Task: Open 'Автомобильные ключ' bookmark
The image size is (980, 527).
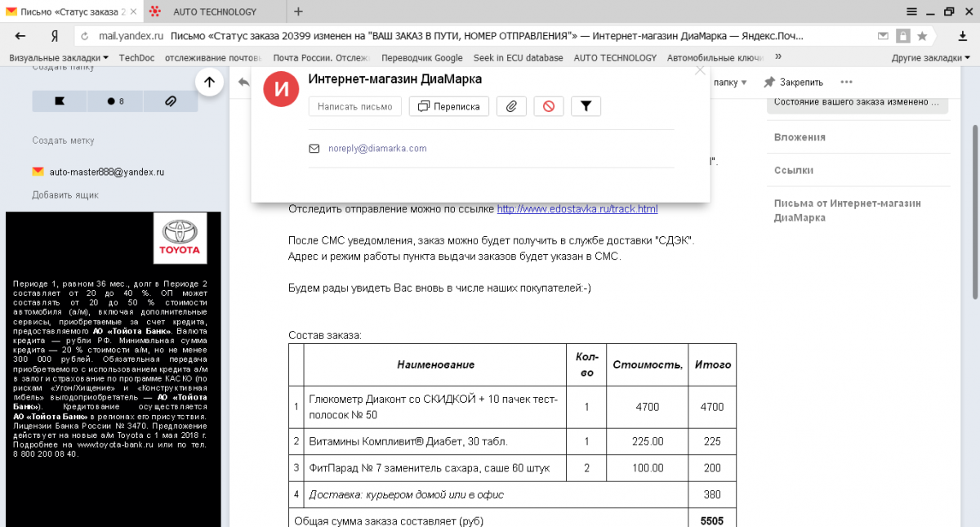Action: point(715,58)
